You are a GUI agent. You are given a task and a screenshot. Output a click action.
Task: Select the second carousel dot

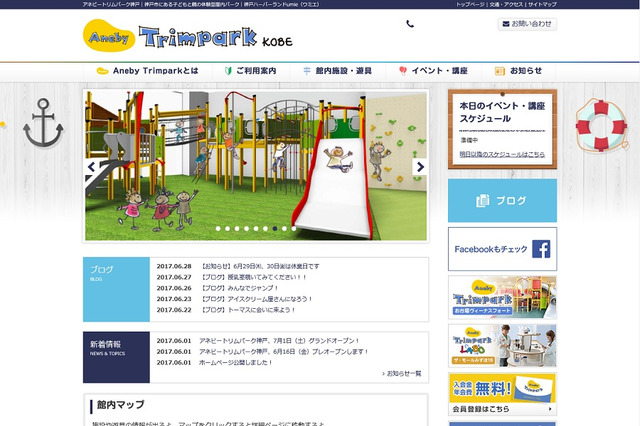pyautogui.click(x=227, y=229)
